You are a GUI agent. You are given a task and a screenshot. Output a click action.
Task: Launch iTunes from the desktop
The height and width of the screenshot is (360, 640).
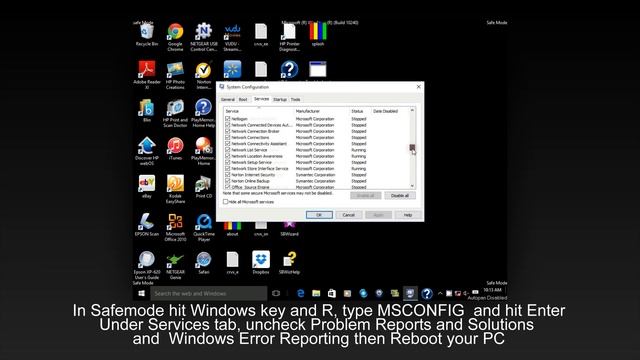pyautogui.click(x=175, y=149)
